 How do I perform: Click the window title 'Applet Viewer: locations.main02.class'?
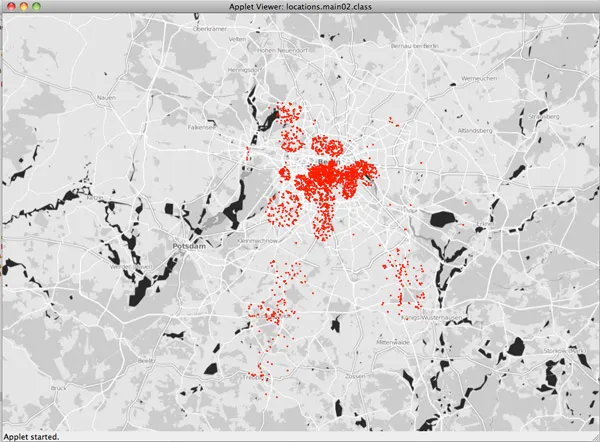tap(300, 7)
